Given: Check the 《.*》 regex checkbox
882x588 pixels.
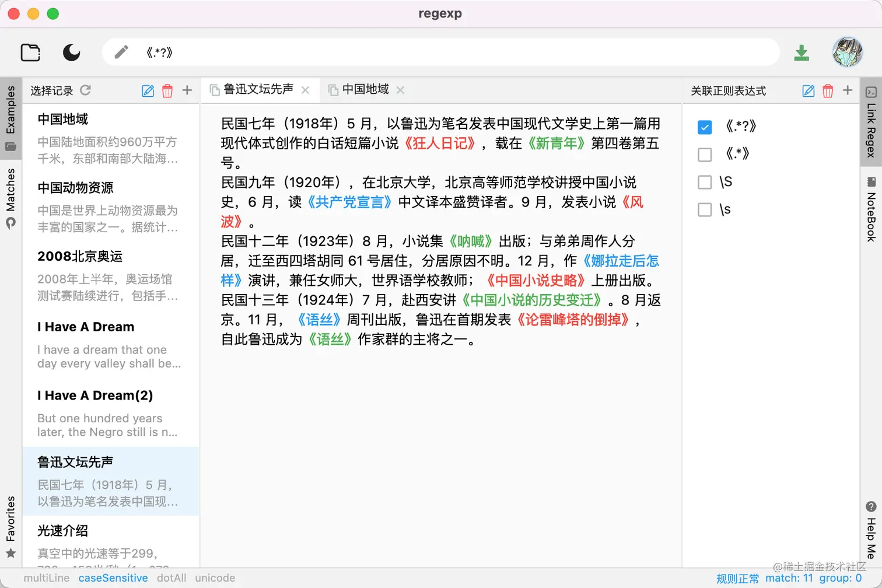Looking at the screenshot, I should 705,155.
